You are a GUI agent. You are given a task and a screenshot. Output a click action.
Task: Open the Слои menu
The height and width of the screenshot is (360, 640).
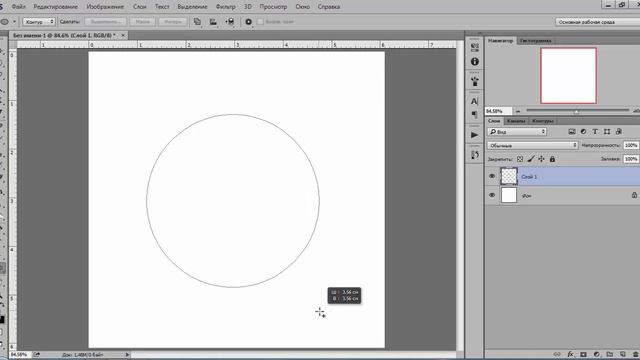pyautogui.click(x=140, y=7)
